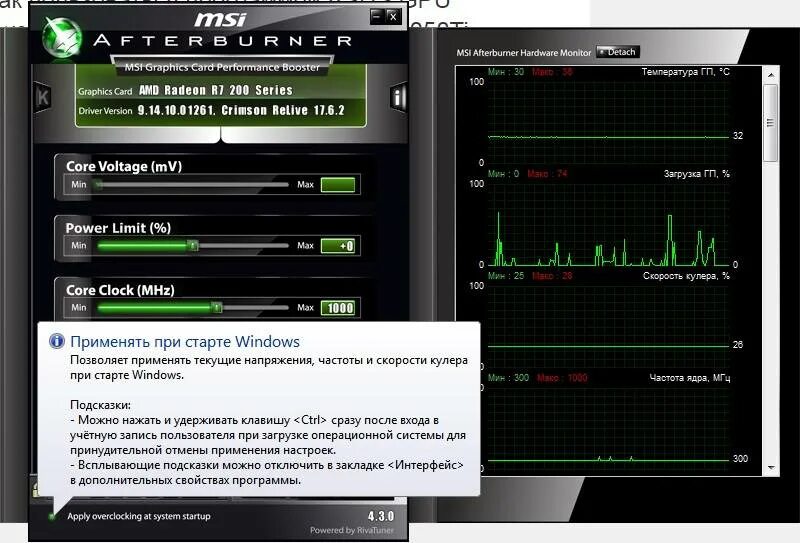This screenshot has height=543, width=800.
Task: Click the fan speed graph
Action: point(608,327)
